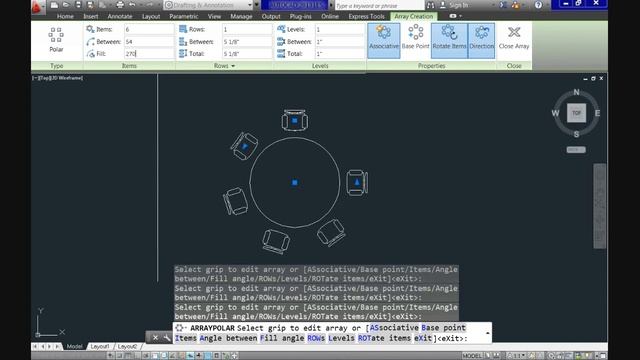Viewport: 640px width, 360px height.
Task: Select the center square grip of array
Action: point(295,182)
